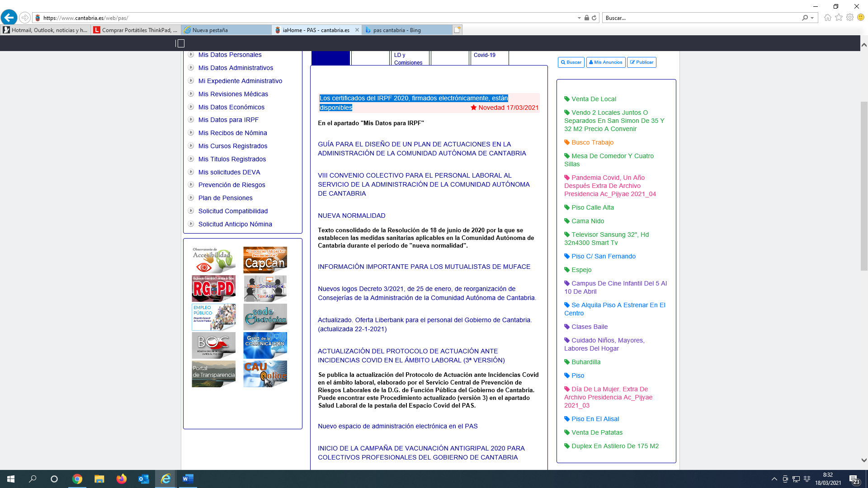Toggle the sidebar panel icon in dark header
Screen dimensions: 868x488
(180, 43)
